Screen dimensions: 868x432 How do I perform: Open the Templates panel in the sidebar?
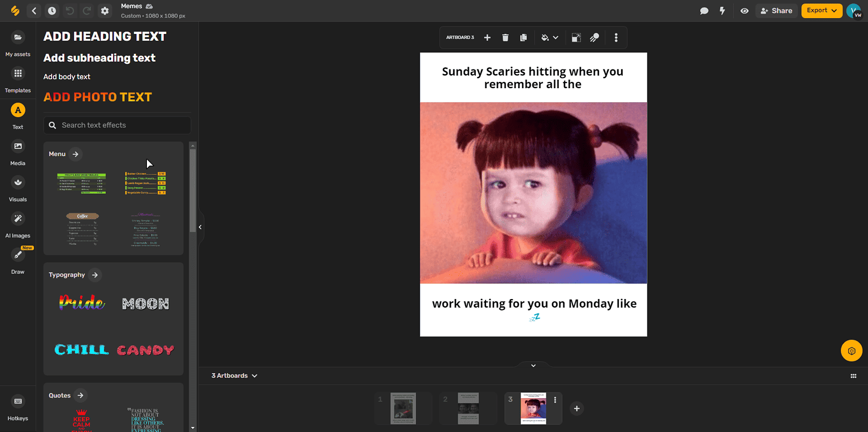18,79
